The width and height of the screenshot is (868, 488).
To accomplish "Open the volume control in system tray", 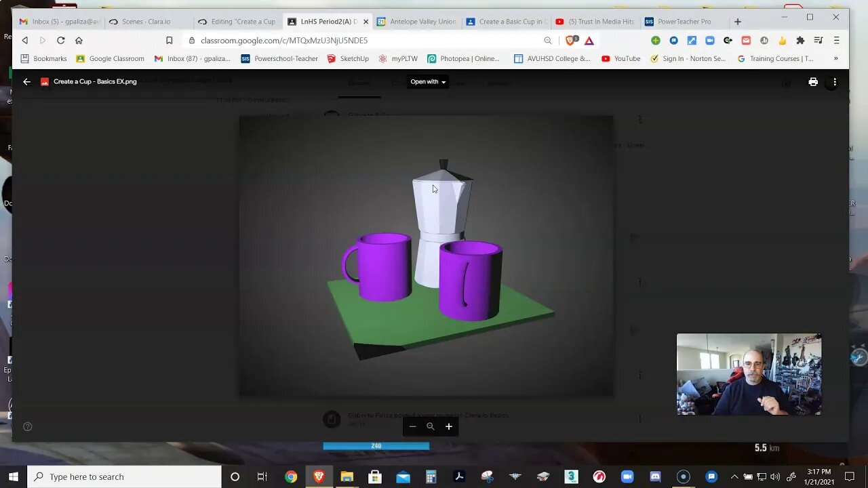I will coord(774,476).
